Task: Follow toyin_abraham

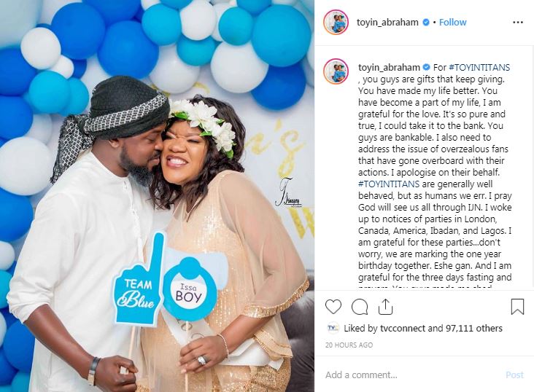Action: pyautogui.click(x=452, y=23)
